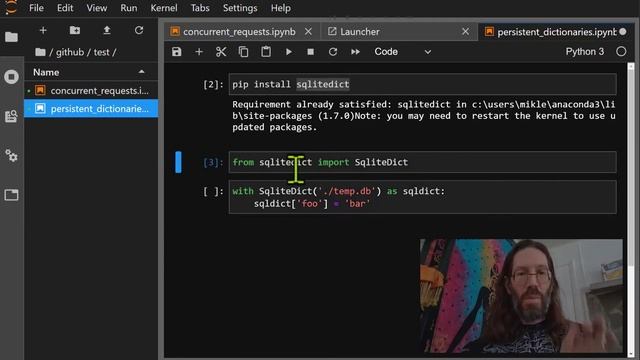
Task: Click the empty [ ]: cell prompt
Action: [213, 191]
